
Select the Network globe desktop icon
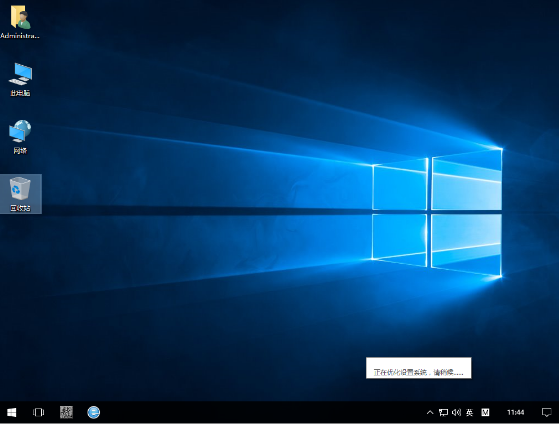coord(20,131)
